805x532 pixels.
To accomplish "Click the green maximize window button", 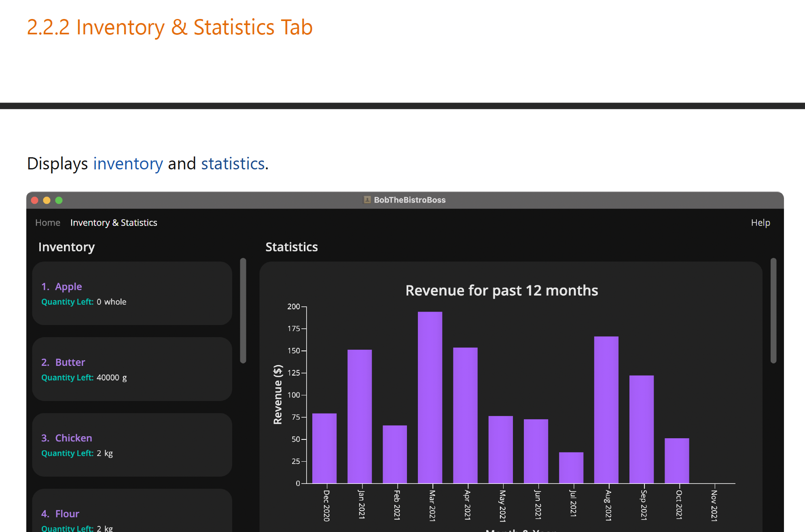I will [x=59, y=200].
